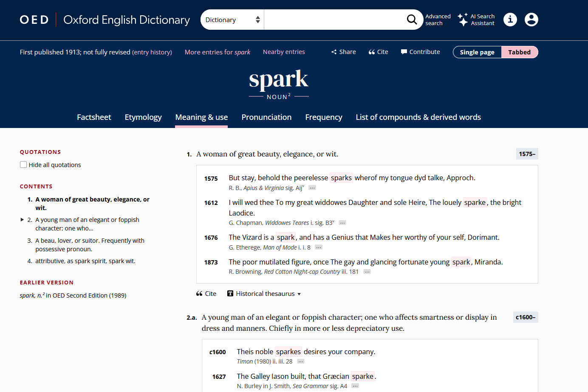The image size is (588, 392).
Task: Open spark, n.² in OED Second Edition link
Action: pos(73,295)
